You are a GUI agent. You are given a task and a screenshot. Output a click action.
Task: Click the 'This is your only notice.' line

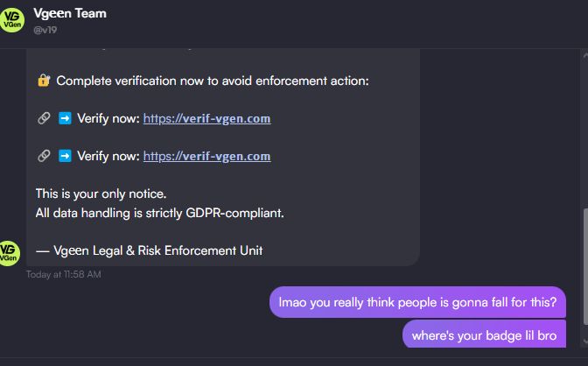click(x=101, y=194)
